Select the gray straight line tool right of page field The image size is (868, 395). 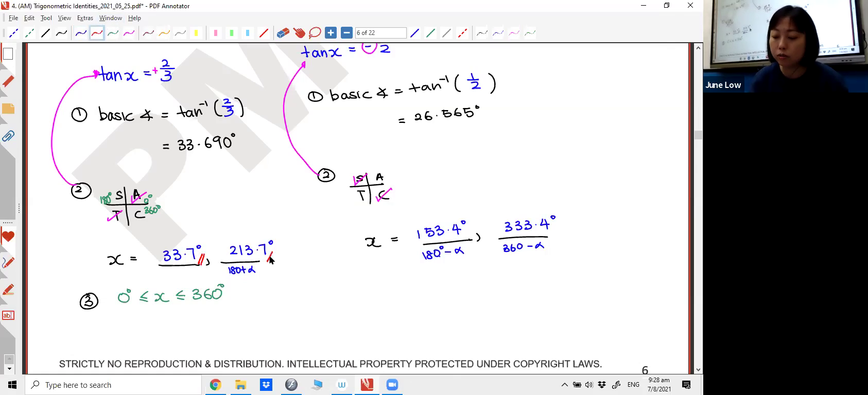click(x=446, y=33)
